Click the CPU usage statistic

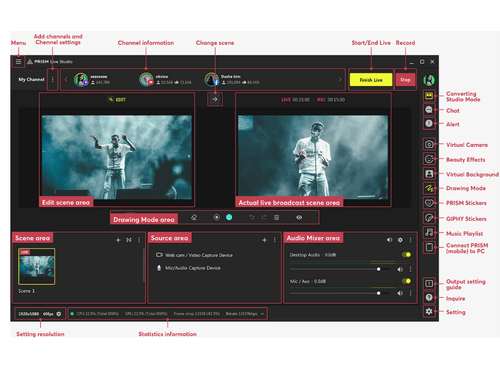tap(98, 314)
